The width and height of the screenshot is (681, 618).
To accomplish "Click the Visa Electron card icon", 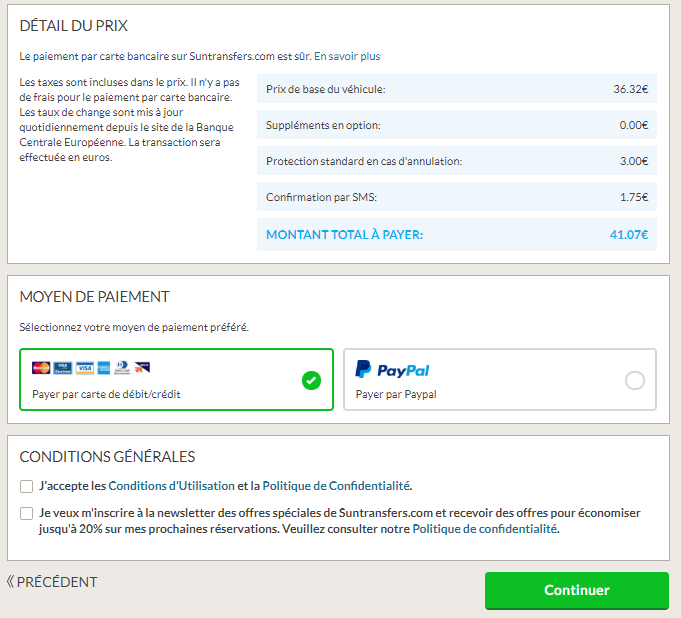I will (63, 368).
